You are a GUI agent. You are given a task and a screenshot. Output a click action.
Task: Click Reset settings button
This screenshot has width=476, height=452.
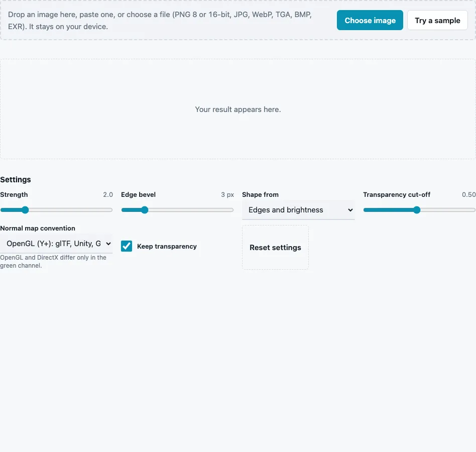275,248
